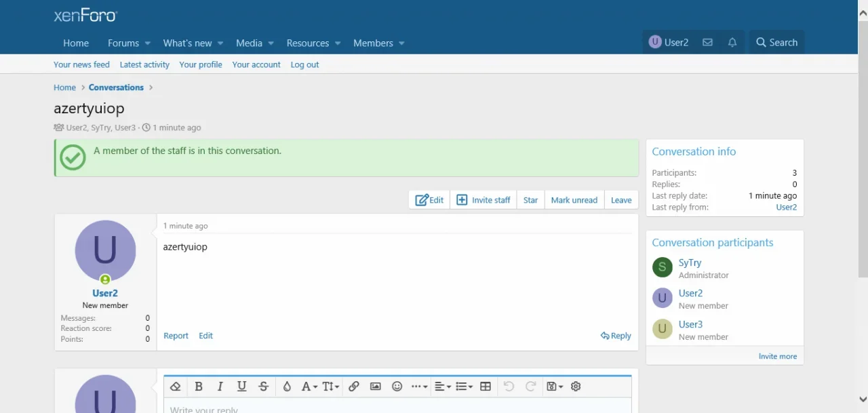Image resolution: width=868 pixels, height=413 pixels.
Task: Open Latest activity link
Action: pos(144,64)
